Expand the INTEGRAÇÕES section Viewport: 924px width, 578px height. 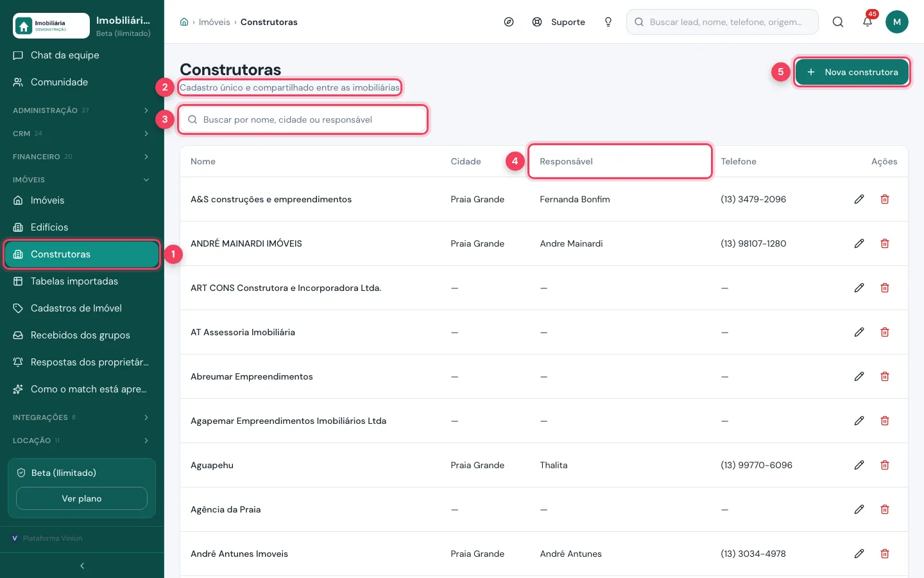[x=82, y=417]
